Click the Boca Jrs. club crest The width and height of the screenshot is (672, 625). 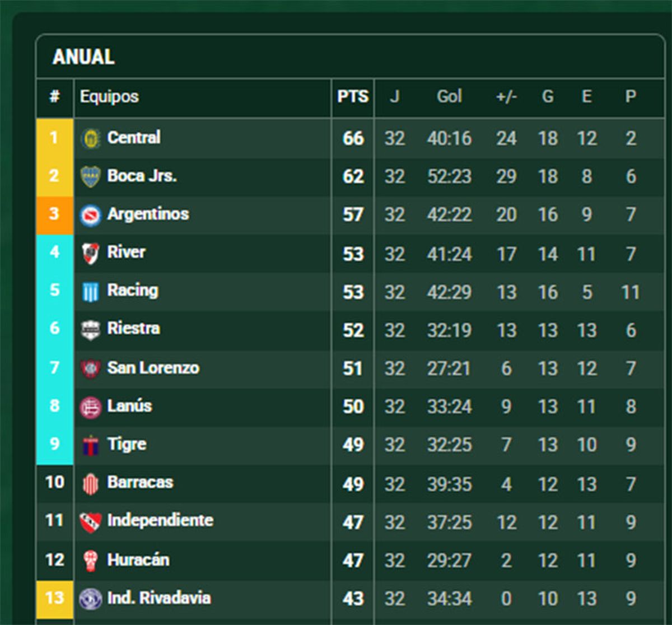(x=90, y=176)
